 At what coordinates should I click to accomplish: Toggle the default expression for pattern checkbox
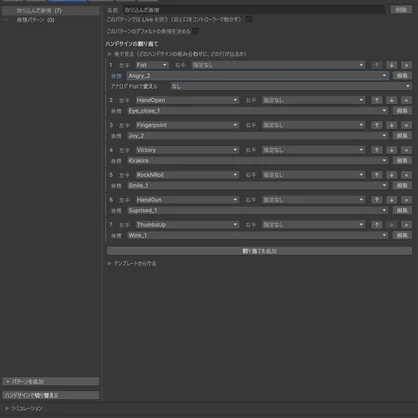[196, 31]
